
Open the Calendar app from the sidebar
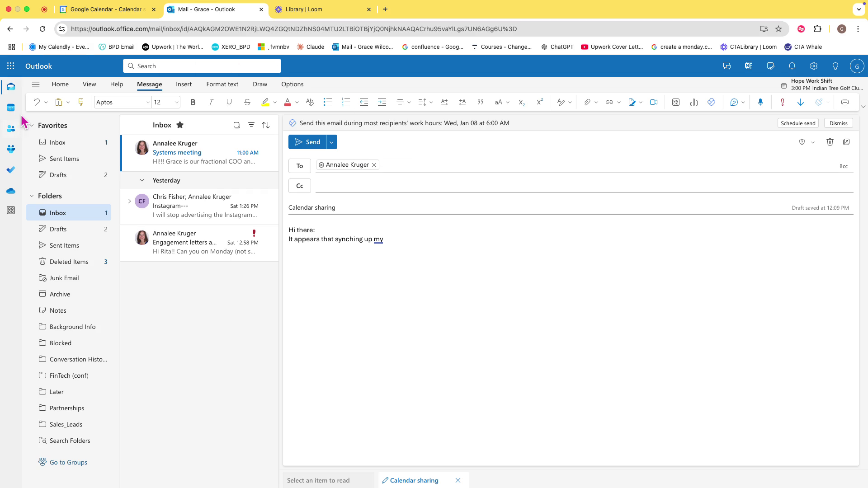[11, 108]
